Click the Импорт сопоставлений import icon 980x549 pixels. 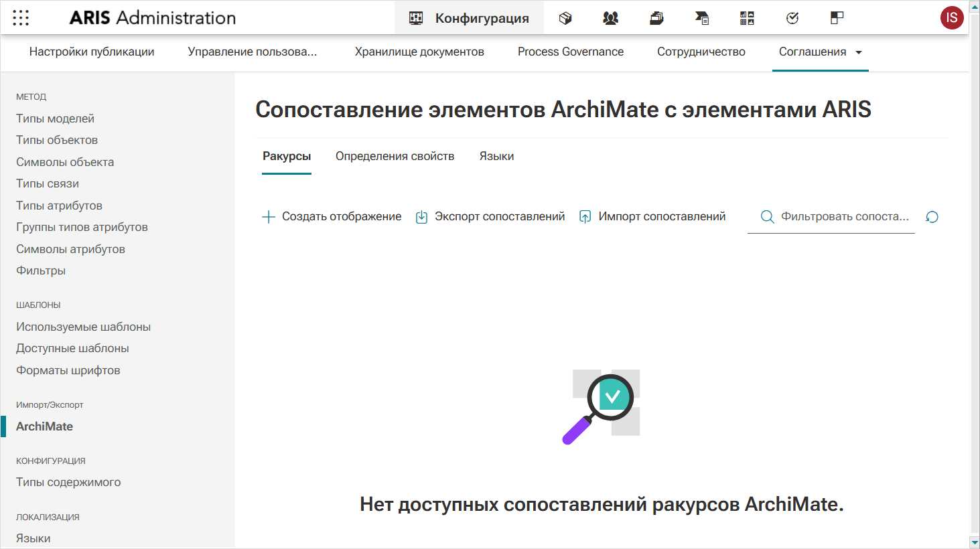click(x=585, y=217)
